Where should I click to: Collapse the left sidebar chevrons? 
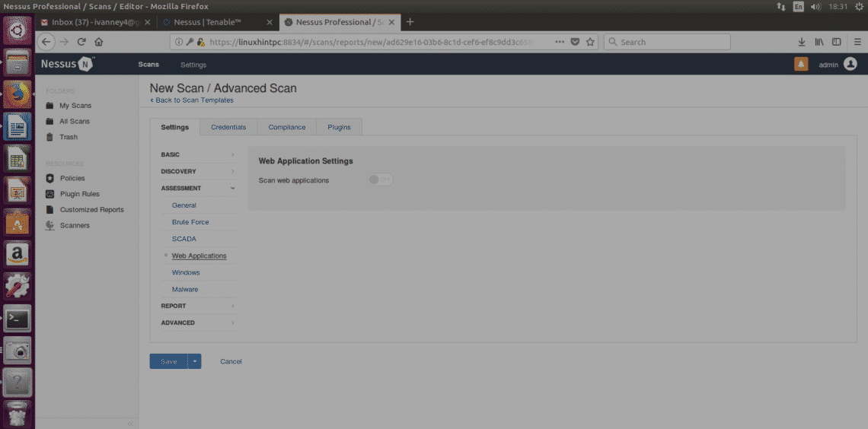coord(130,423)
